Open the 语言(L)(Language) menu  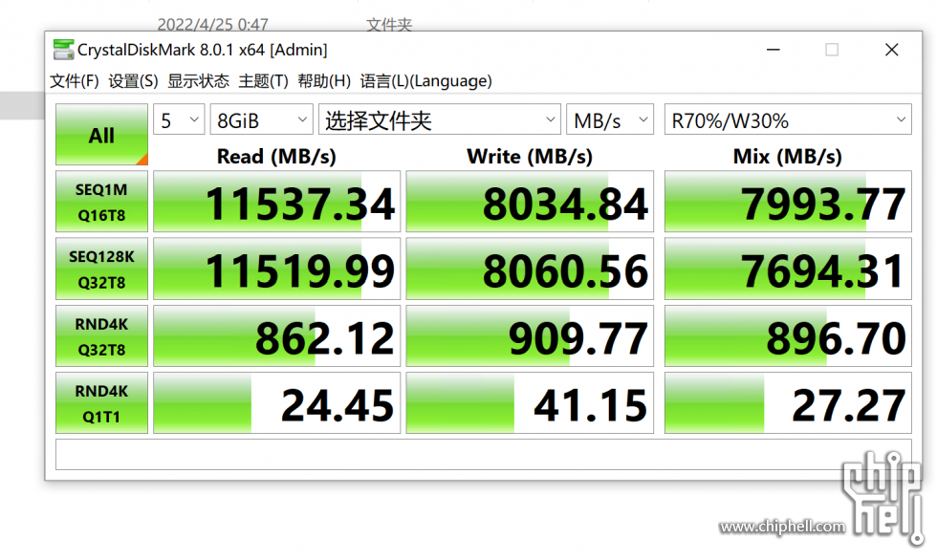tap(426, 81)
